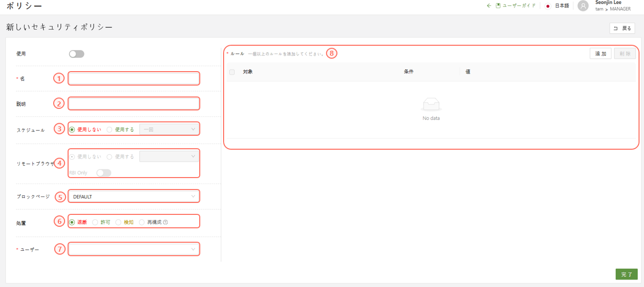Select the 許可 action radio button
Screen dimensions: 644x287
(x=95, y=222)
